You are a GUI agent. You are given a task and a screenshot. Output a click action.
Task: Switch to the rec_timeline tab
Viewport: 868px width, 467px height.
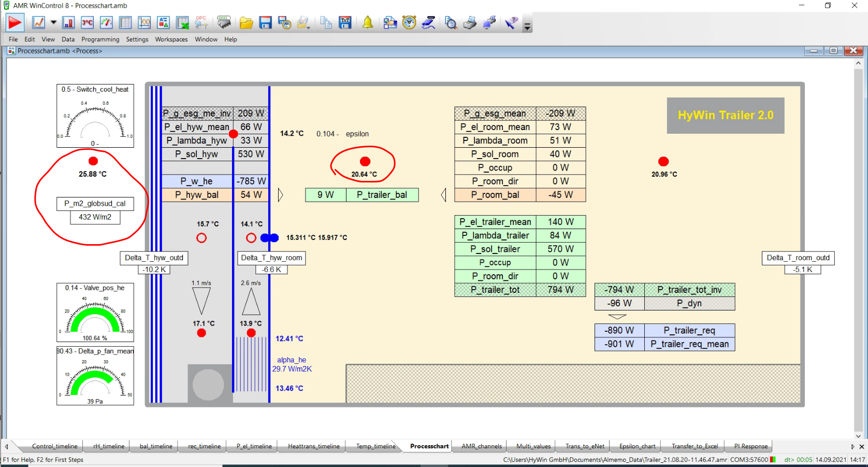coord(204,446)
